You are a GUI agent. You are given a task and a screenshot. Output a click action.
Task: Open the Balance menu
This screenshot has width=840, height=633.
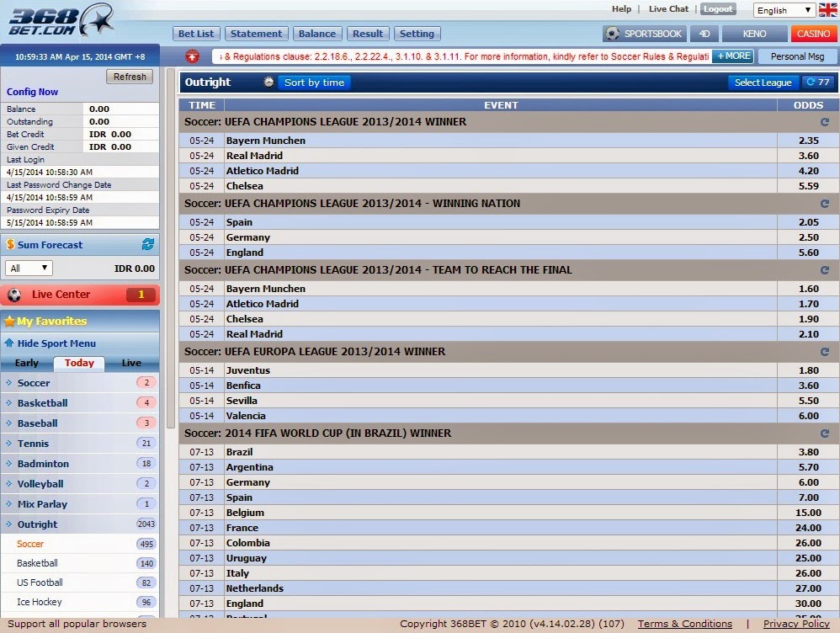pos(317,34)
